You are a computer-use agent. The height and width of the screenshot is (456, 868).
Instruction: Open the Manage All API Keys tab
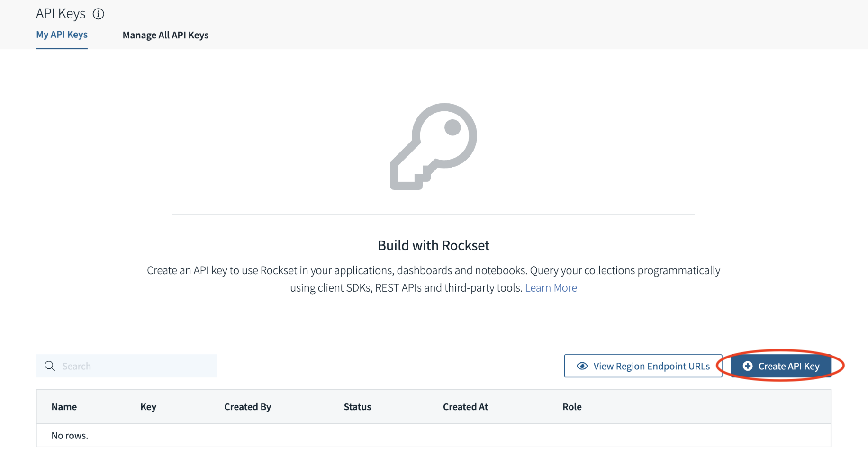(x=165, y=35)
